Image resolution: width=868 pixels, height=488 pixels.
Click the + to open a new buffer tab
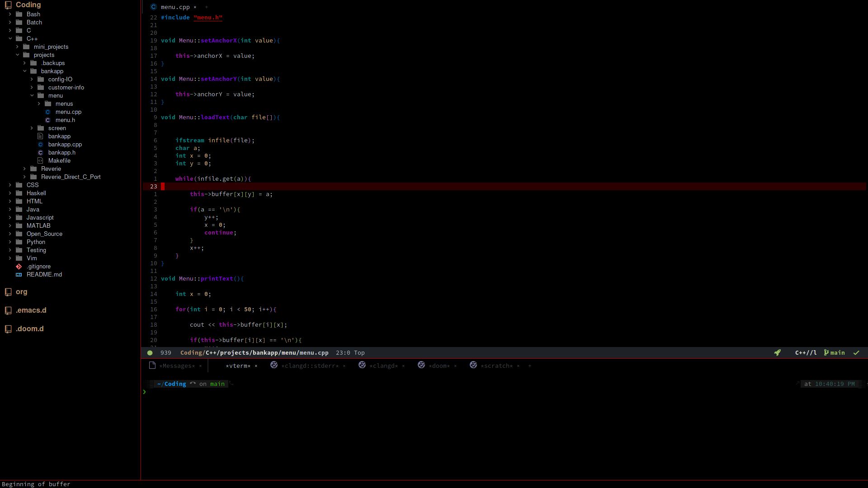point(207,7)
